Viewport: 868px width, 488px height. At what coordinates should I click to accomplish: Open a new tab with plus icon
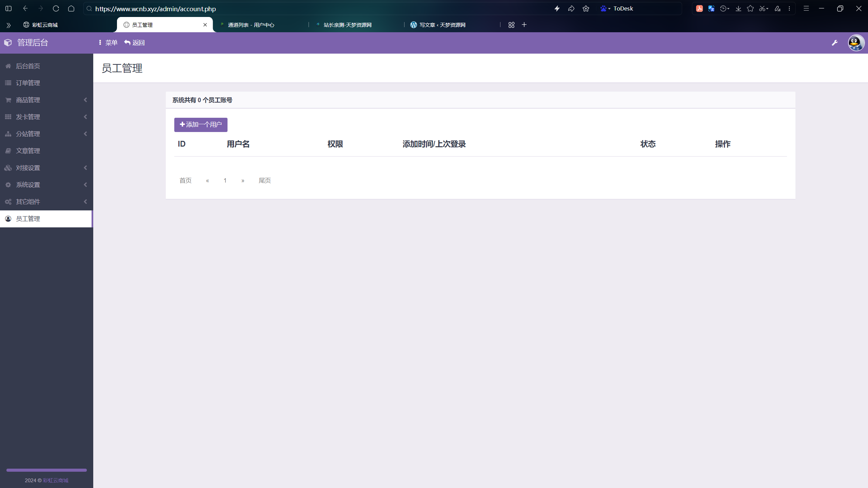click(x=524, y=25)
